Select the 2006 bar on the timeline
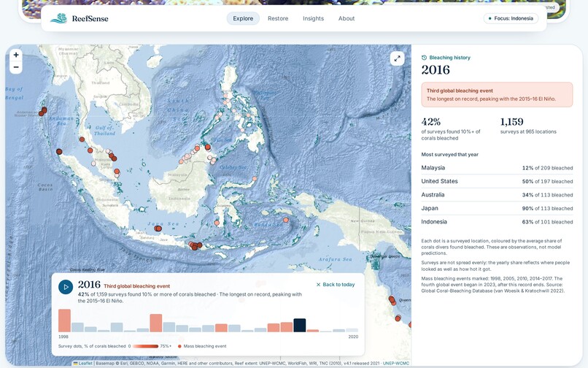 pyautogui.click(x=169, y=327)
